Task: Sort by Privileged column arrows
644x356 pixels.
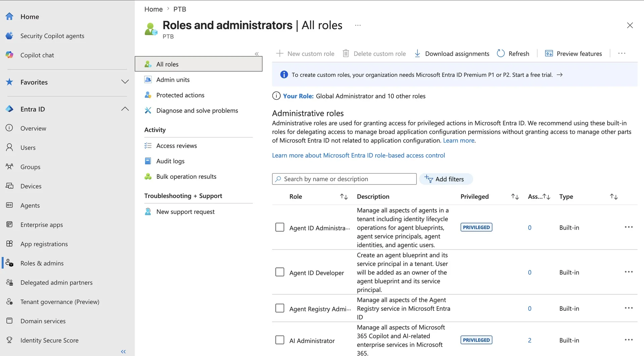Action: coord(515,196)
